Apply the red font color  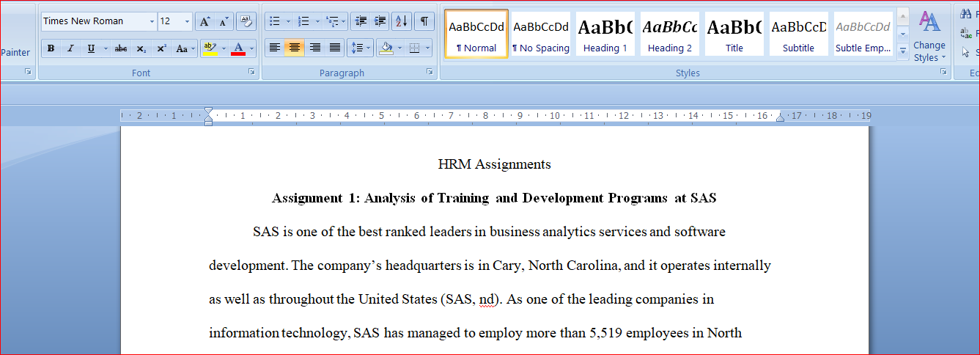(x=238, y=48)
